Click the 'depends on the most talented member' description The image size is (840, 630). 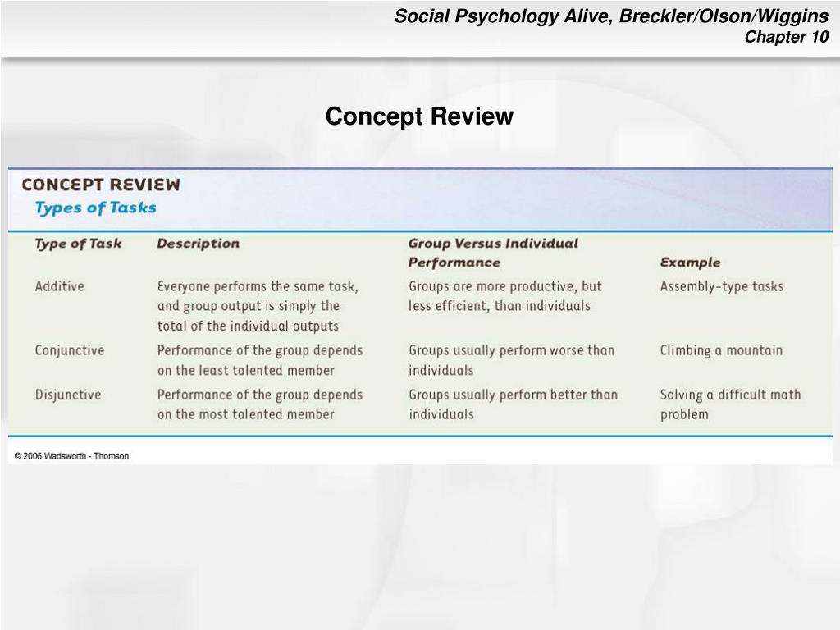[260, 404]
